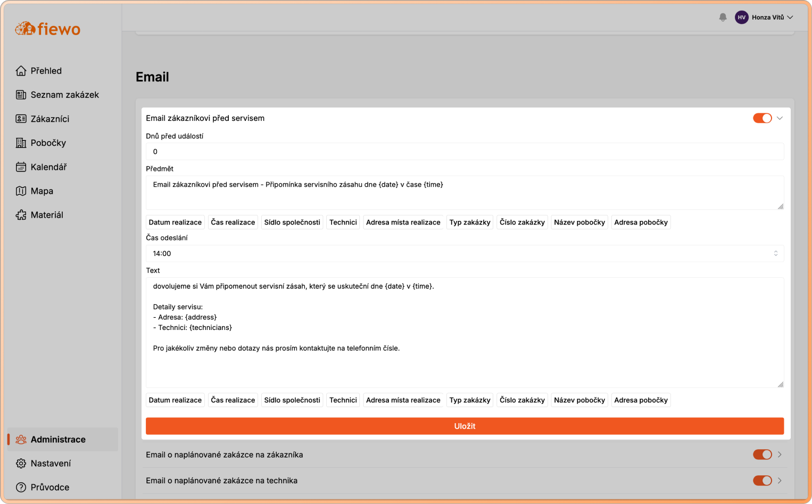The width and height of the screenshot is (812, 504).
Task: Open the Honza Vítů account dropdown
Action: 772,18
